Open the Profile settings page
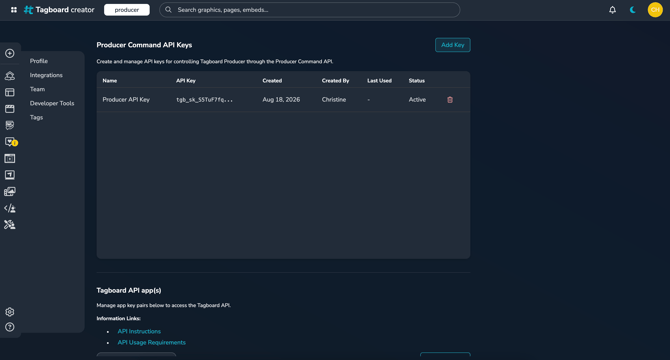 pos(39,61)
